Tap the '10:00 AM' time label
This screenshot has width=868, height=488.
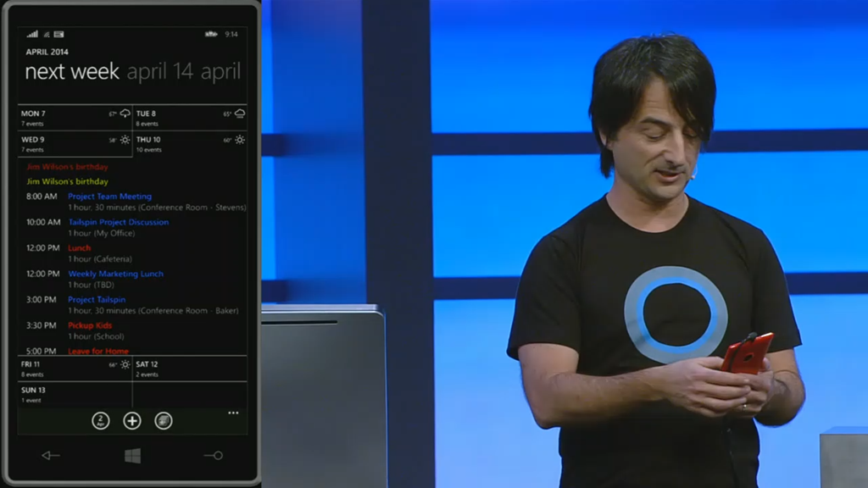point(43,223)
